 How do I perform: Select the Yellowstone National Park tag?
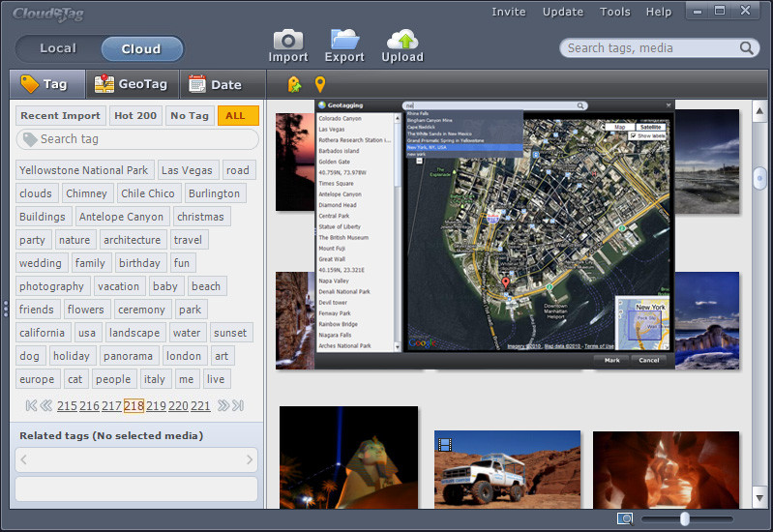click(x=82, y=170)
